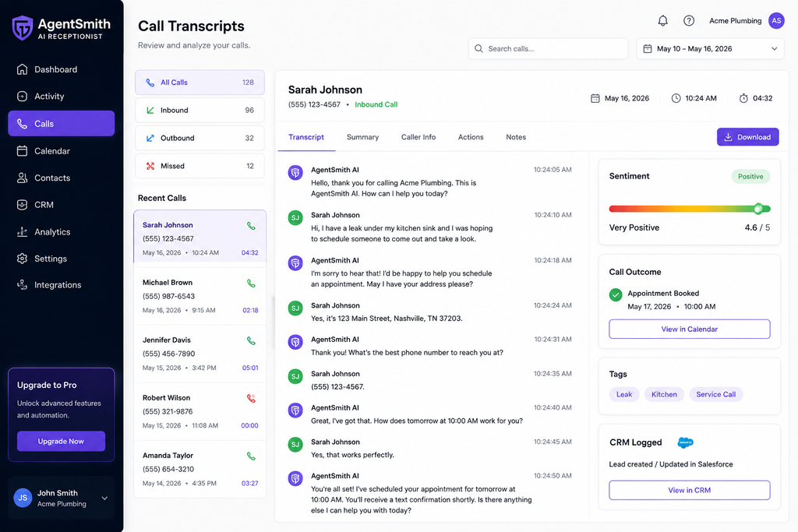Switch to the Caller Info tab

pyautogui.click(x=418, y=137)
